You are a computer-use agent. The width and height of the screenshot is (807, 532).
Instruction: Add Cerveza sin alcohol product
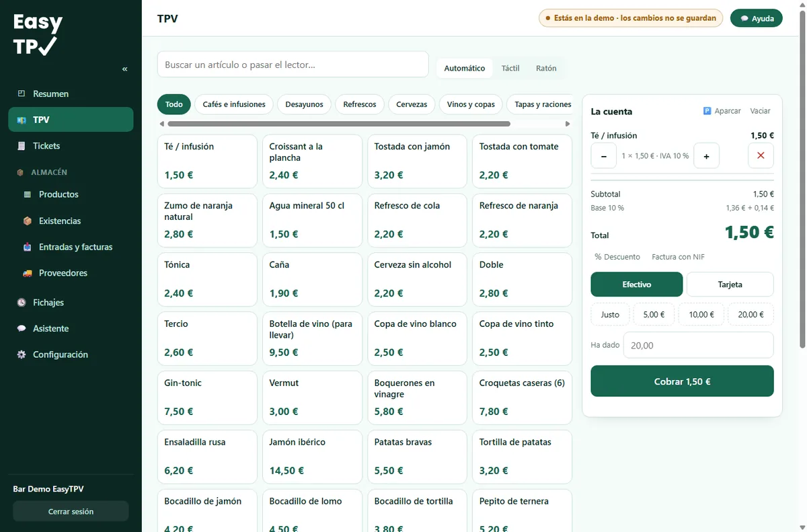click(417, 280)
